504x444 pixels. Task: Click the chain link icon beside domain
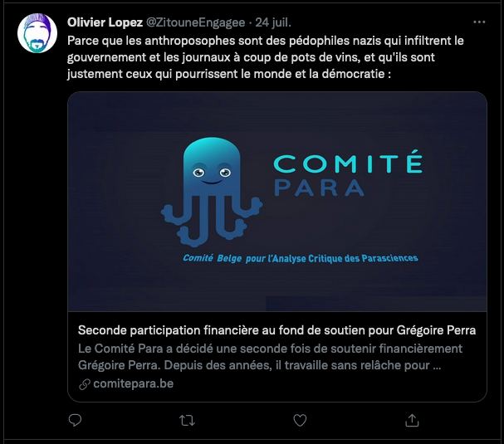[x=85, y=384]
